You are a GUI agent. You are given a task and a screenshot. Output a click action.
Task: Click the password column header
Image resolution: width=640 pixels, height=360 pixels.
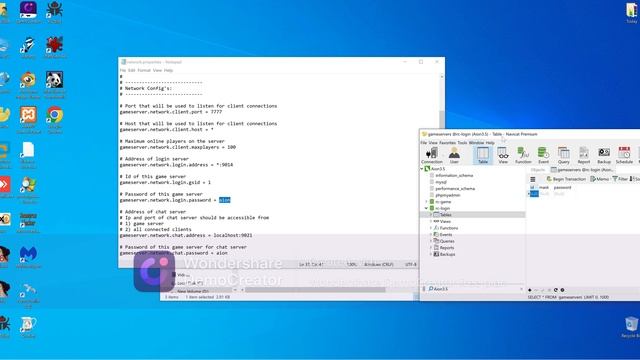point(562,187)
